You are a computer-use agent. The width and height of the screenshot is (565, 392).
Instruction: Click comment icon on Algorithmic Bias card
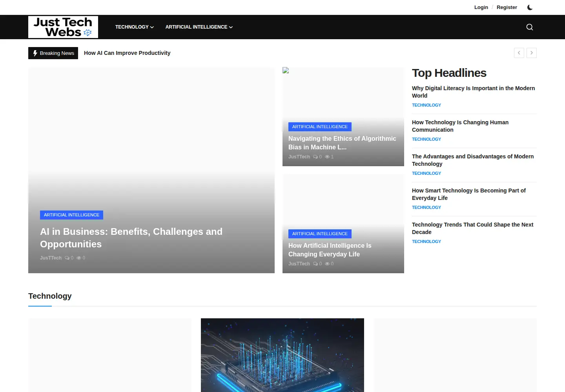[315, 157]
